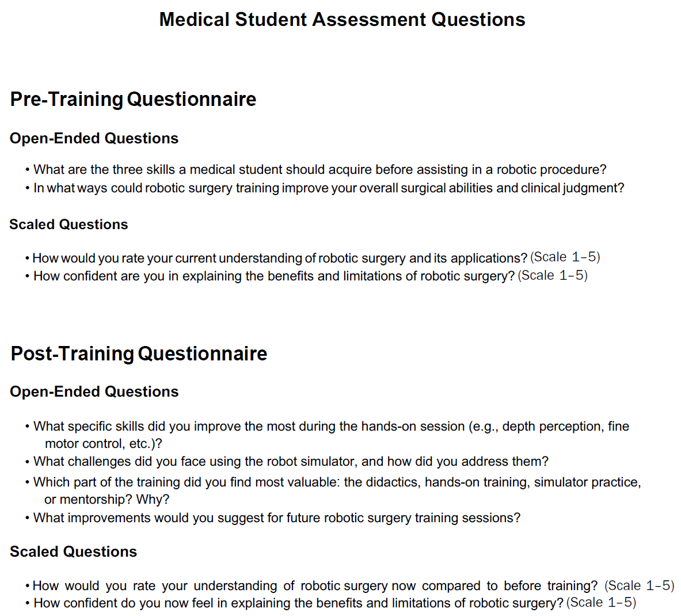681x616 pixels.
Task: Click the continuation line "motor control, etc.)?"
Action: (x=104, y=443)
